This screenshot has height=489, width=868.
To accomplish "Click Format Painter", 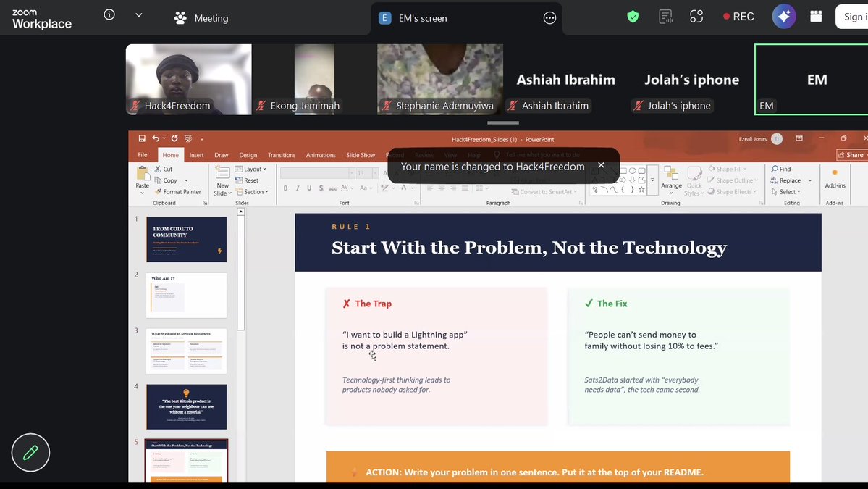I will pos(177,191).
